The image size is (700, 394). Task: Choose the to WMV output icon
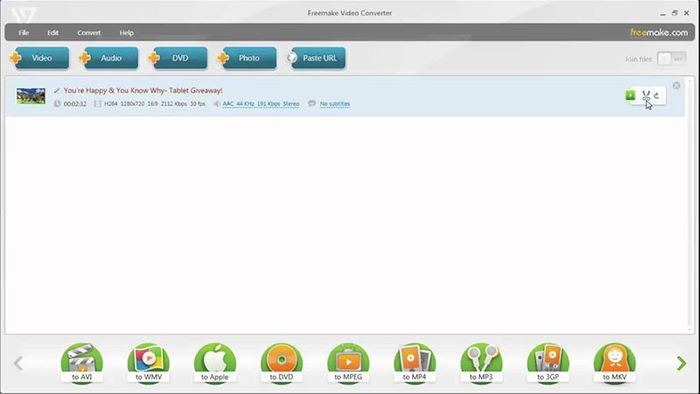tap(149, 363)
